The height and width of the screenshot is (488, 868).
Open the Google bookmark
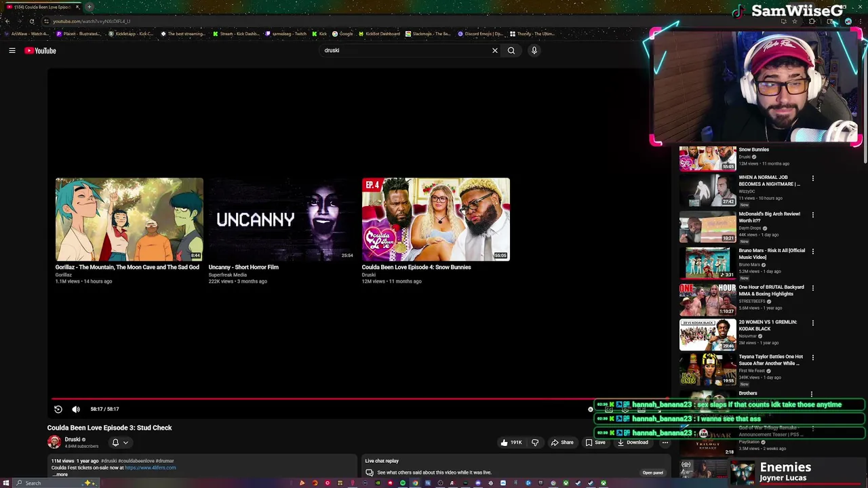tap(342, 34)
